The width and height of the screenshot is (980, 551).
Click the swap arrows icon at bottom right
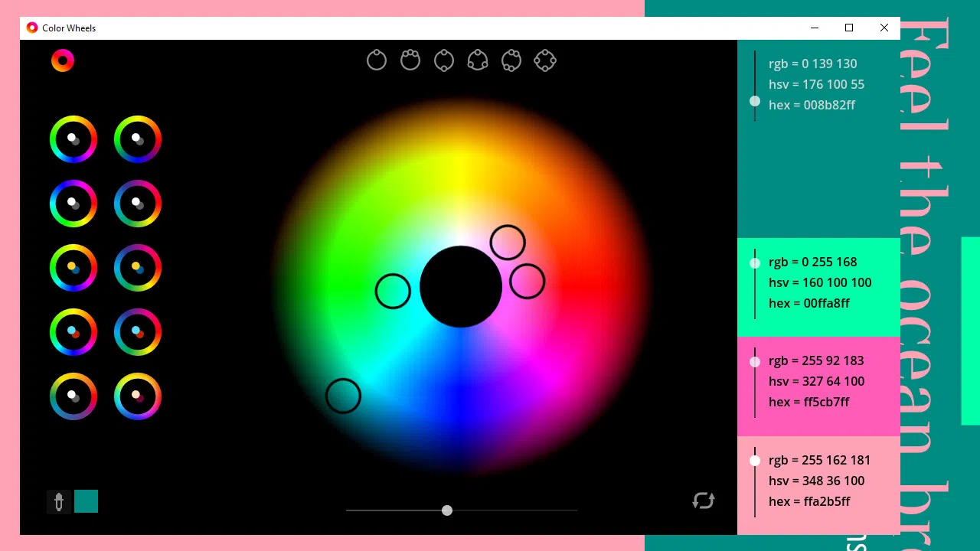[x=704, y=500]
